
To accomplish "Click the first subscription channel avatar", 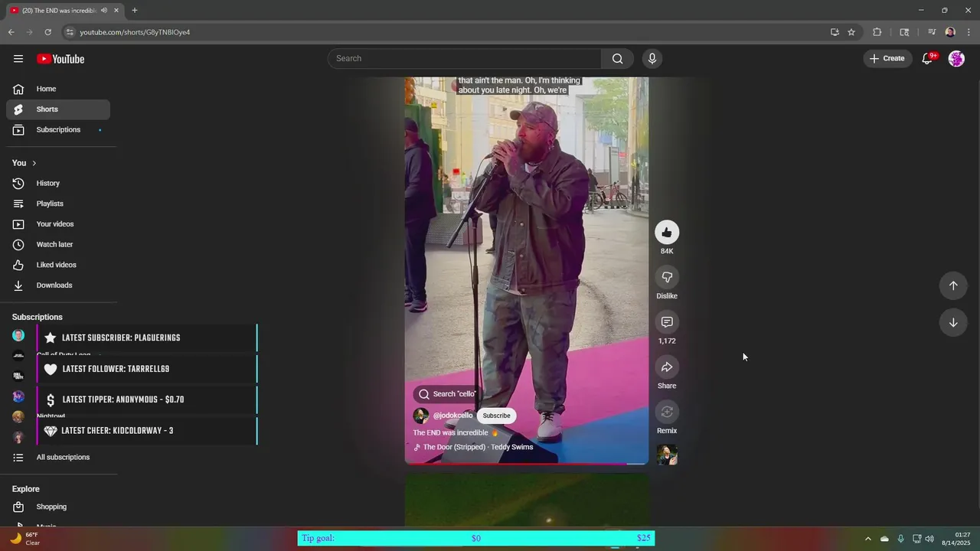I will (x=18, y=335).
